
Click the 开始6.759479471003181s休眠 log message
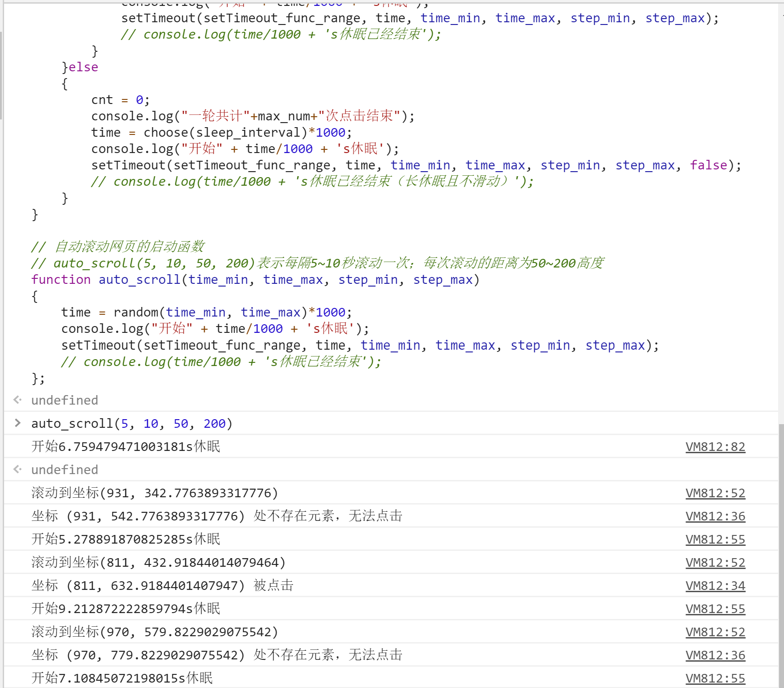126,447
